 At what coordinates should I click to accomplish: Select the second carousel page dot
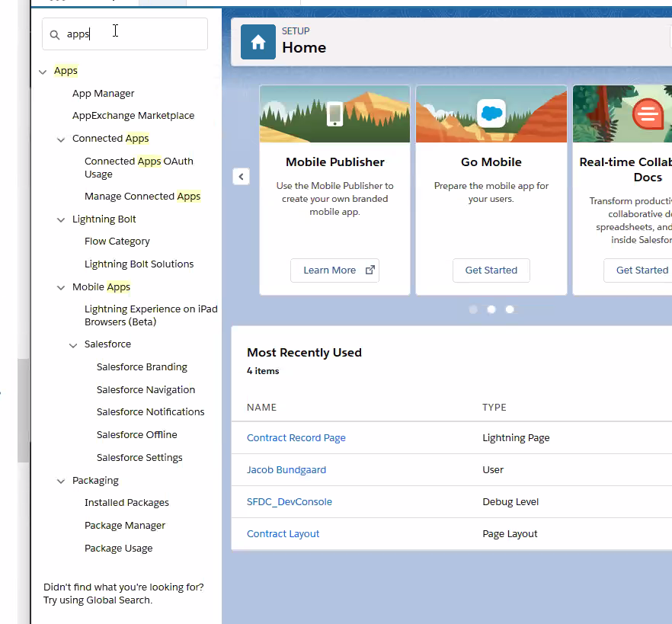(x=491, y=309)
